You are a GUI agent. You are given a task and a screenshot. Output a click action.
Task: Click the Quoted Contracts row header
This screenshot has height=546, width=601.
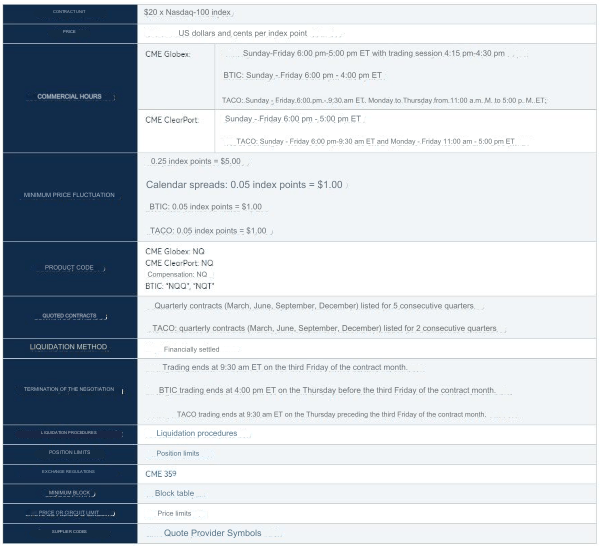coord(69,316)
